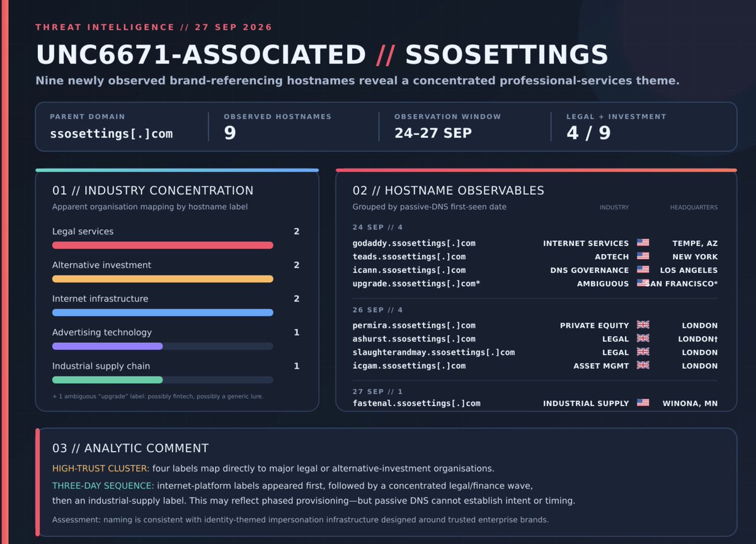The image size is (756, 544).
Task: Click the 01 // INDUSTRY CONCENTRATION heading
Action: pyautogui.click(x=153, y=190)
